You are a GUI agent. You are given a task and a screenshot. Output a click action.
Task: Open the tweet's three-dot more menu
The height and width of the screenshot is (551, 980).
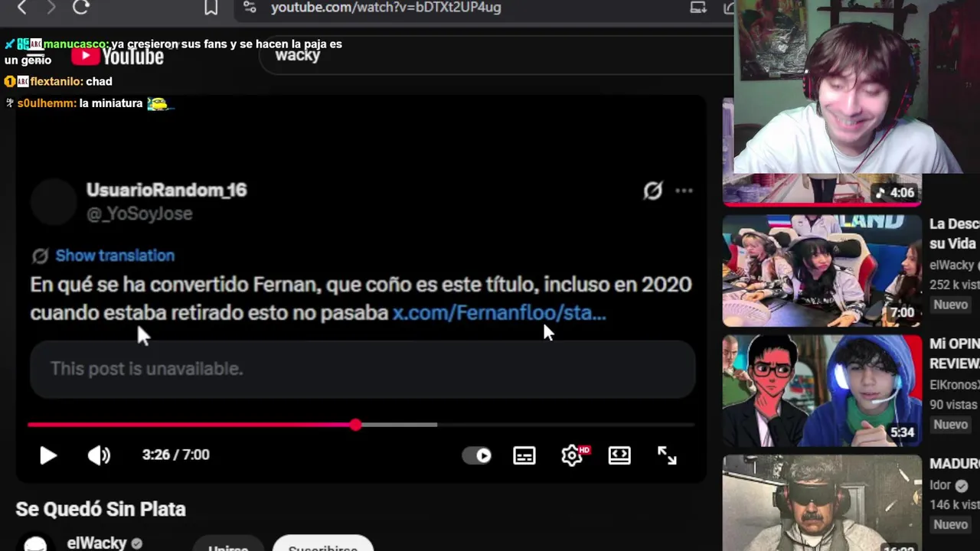pyautogui.click(x=684, y=191)
